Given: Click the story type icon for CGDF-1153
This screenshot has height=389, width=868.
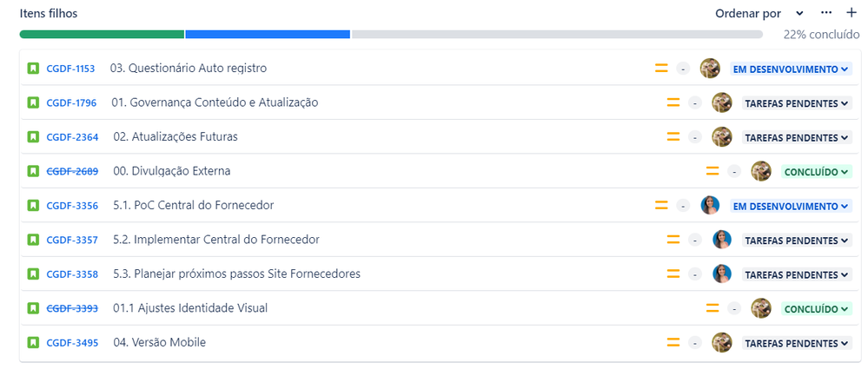Looking at the screenshot, I should click(x=33, y=69).
